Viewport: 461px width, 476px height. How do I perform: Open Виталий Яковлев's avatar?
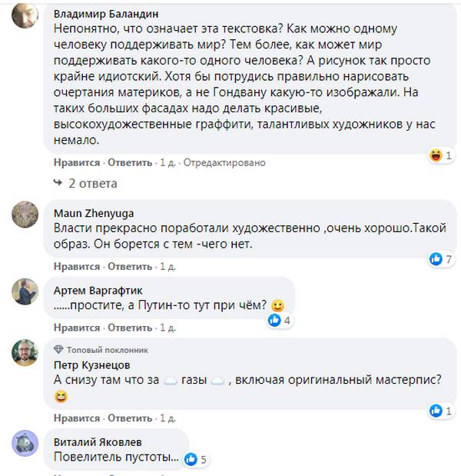point(26,442)
